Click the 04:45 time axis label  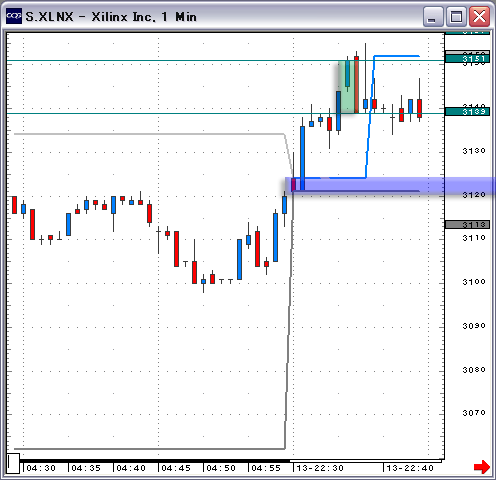pos(176,468)
